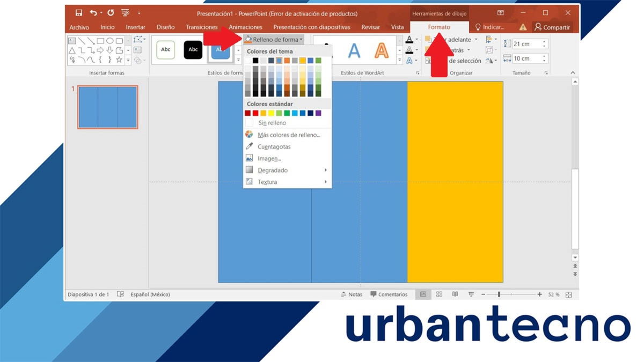Select the star shape tool

click(119, 60)
